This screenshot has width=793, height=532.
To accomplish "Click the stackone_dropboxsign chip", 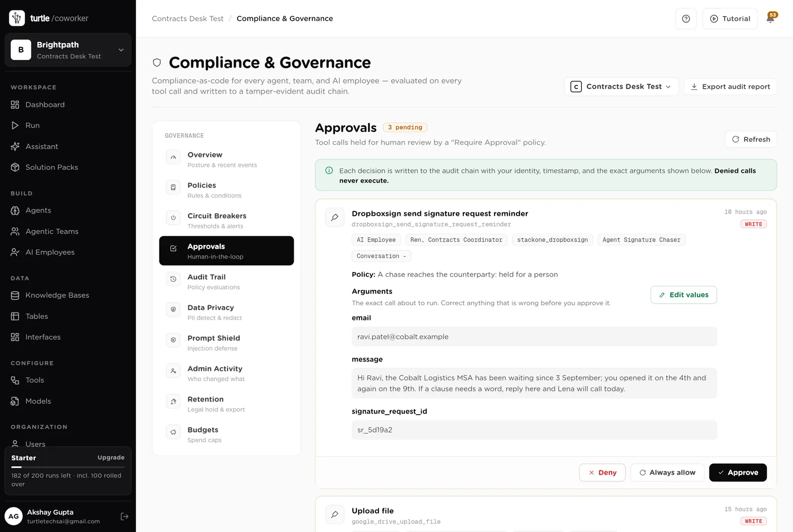I will (553, 240).
